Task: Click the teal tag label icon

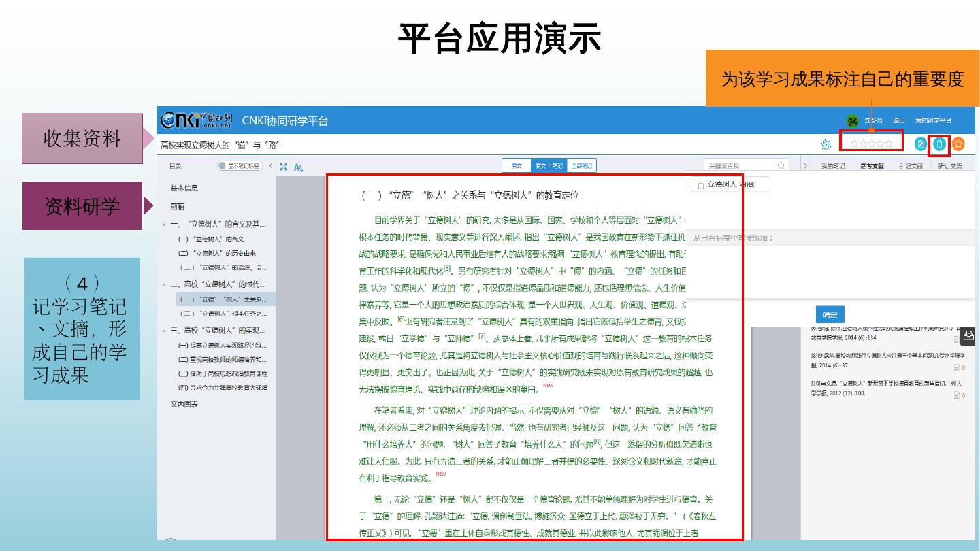Action: tap(939, 144)
